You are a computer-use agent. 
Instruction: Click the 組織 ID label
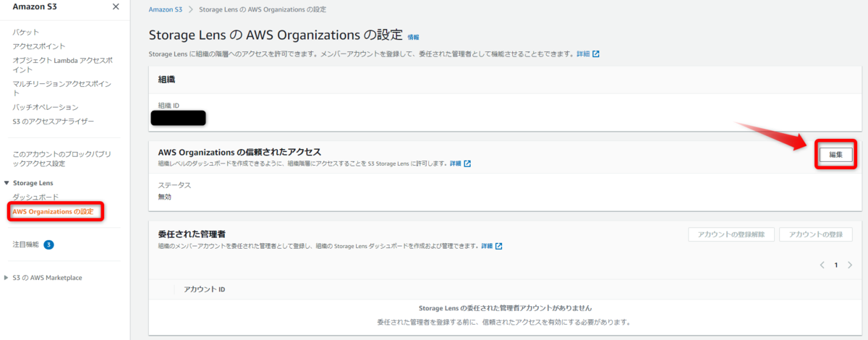coord(169,105)
